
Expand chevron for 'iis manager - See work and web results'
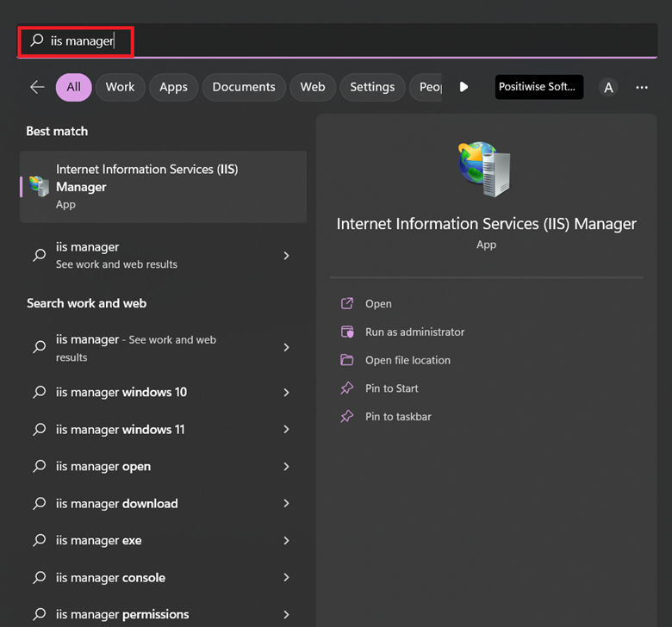click(286, 347)
